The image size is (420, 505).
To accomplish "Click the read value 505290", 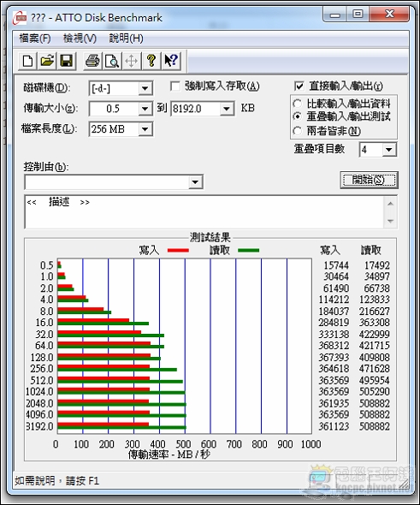I will (375, 392).
